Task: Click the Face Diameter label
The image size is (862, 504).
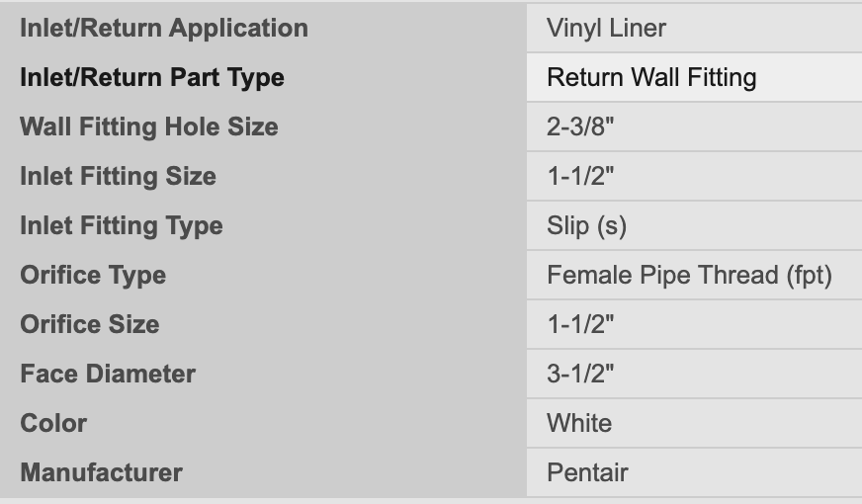Action: (108, 374)
